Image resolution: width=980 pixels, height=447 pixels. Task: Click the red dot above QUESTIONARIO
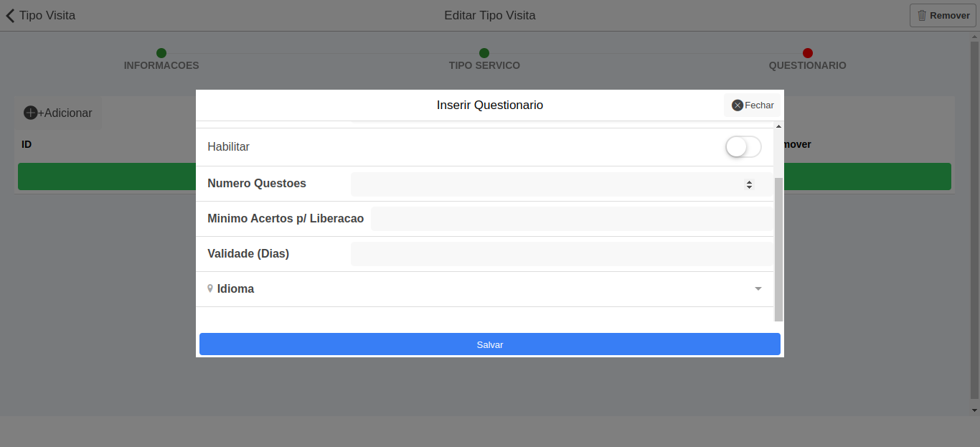808,53
